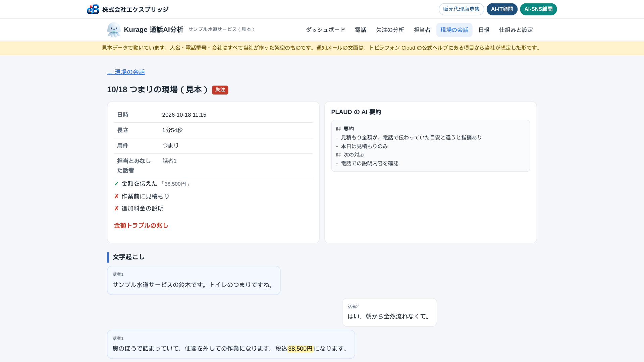Click the 10/18 つまりの現場 page heading
This screenshot has height=362, width=644.
[x=158, y=89]
